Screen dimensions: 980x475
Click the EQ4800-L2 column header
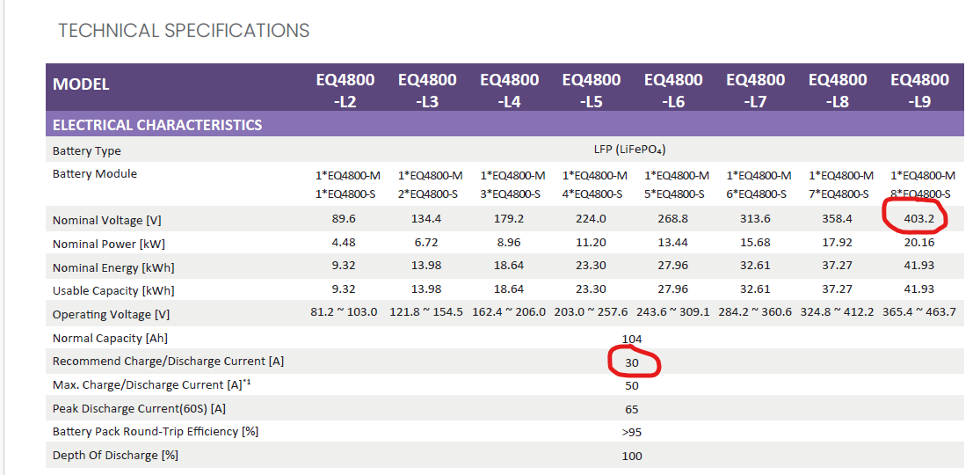point(345,90)
